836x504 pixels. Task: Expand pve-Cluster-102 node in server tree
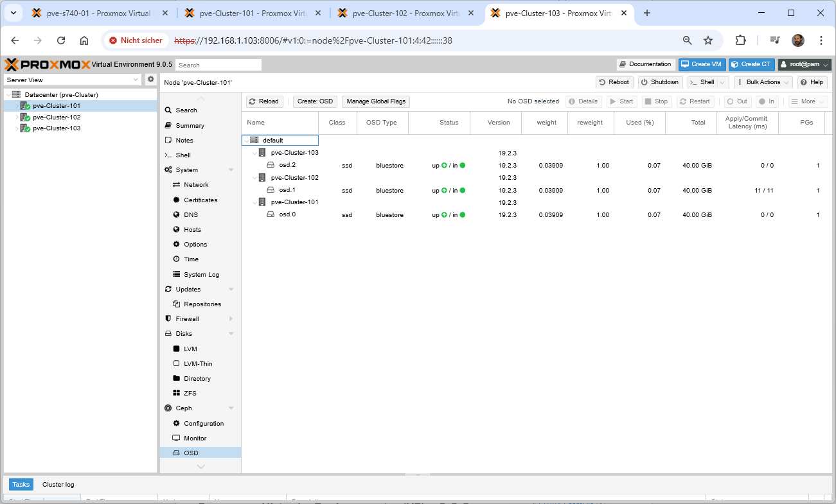(x=17, y=117)
